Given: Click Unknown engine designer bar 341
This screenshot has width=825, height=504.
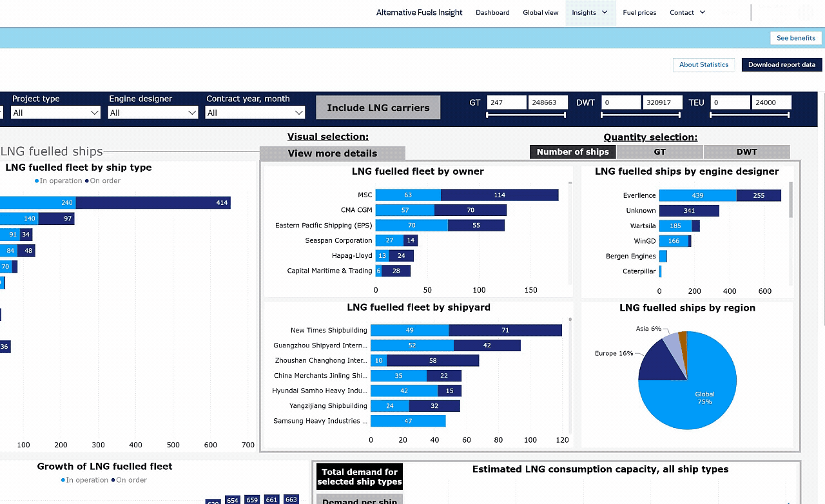Looking at the screenshot, I should click(x=689, y=211).
